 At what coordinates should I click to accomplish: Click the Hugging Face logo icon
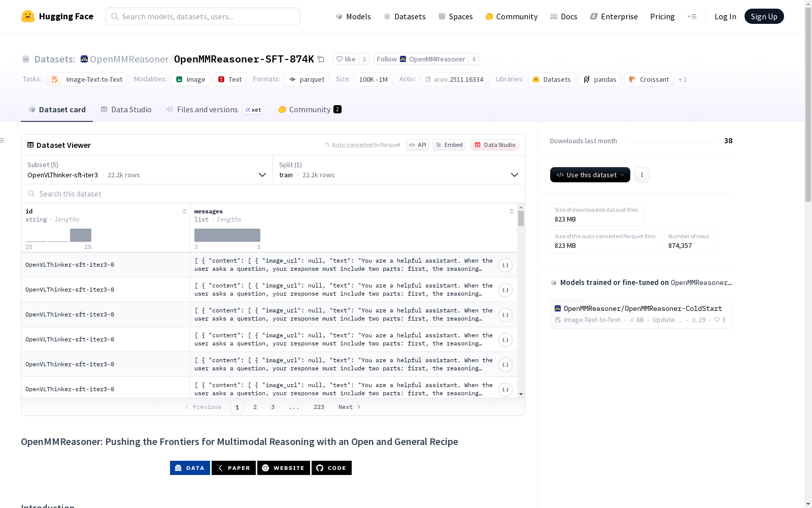click(x=28, y=16)
